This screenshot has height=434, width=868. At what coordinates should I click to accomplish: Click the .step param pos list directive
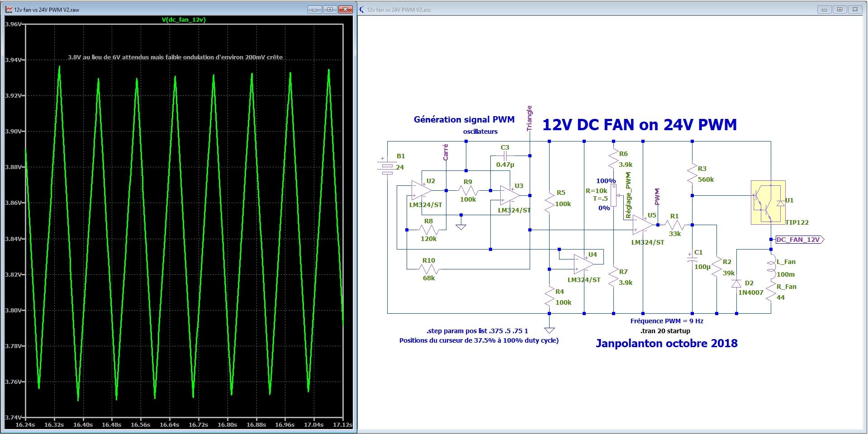tap(477, 331)
